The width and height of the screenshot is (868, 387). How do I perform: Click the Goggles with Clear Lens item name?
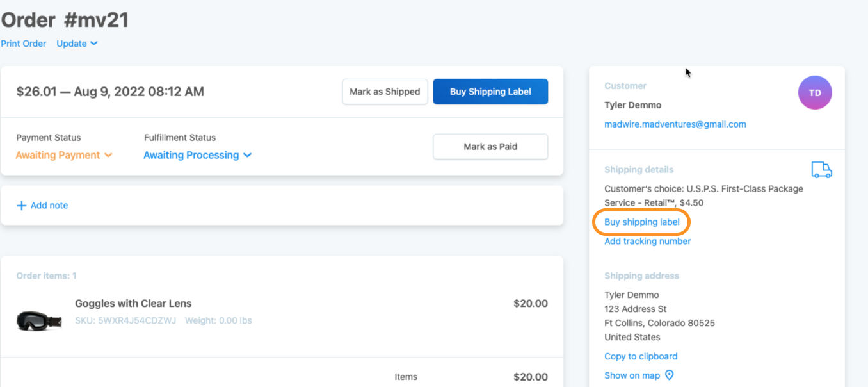tap(133, 304)
